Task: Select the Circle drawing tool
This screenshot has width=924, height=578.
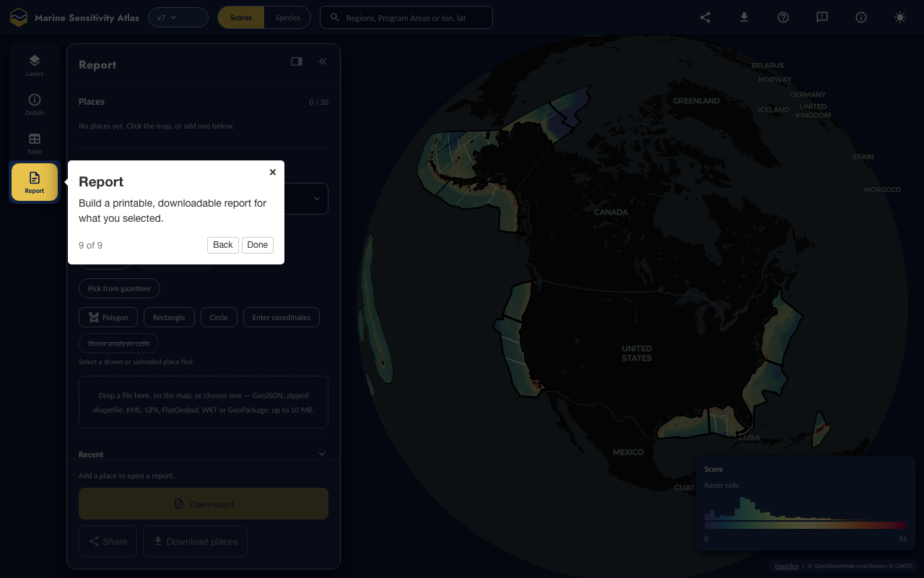Action: click(x=219, y=317)
